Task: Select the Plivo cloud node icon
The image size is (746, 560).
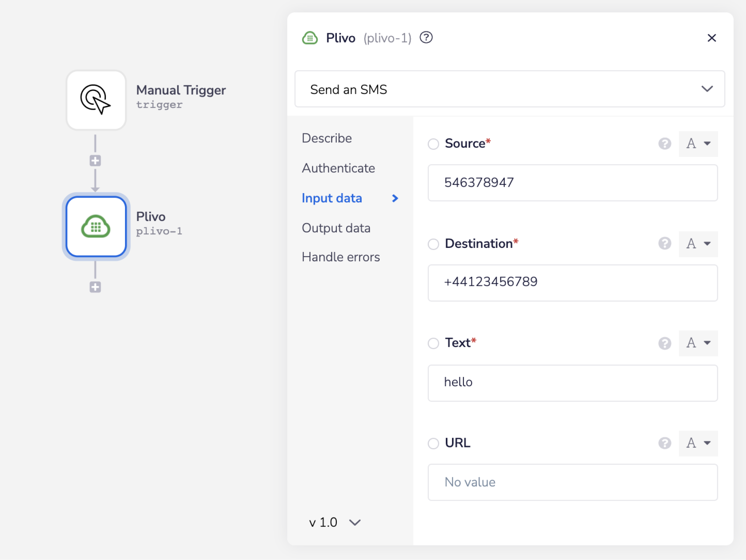Action: (x=96, y=226)
